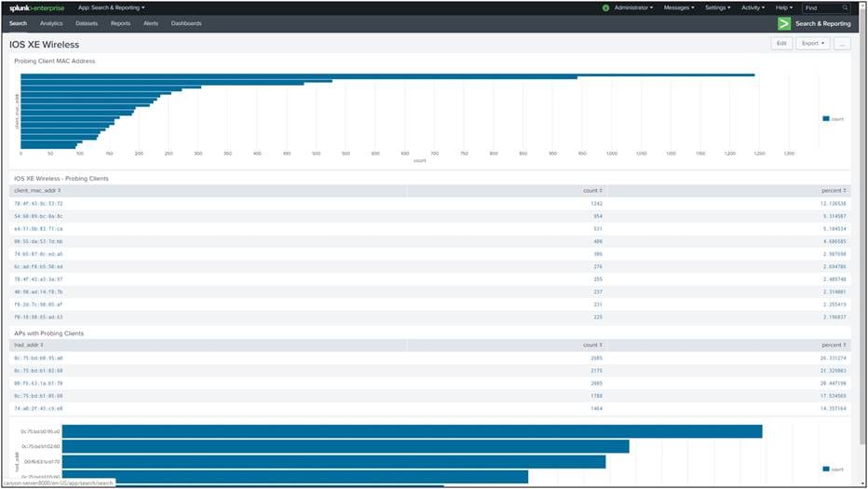Click the count legend swatch in bottom chart
868x489 pixels.
[x=826, y=469]
